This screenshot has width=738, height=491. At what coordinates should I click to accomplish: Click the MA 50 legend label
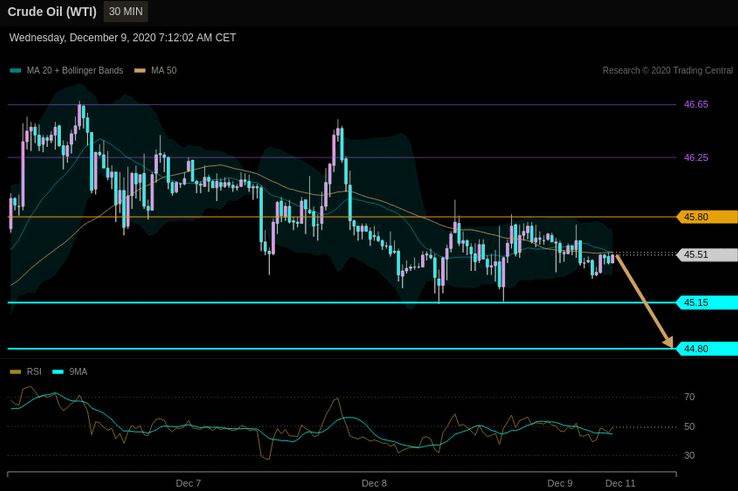[x=164, y=71]
